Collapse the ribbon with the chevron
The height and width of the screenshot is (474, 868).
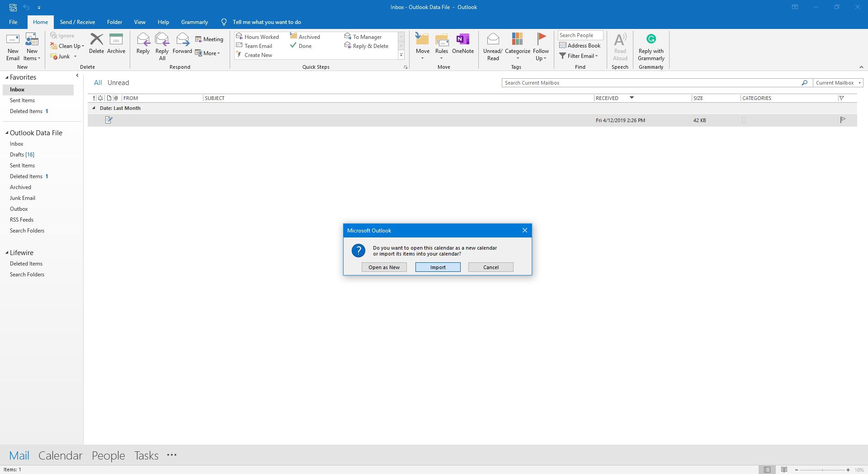pos(861,67)
